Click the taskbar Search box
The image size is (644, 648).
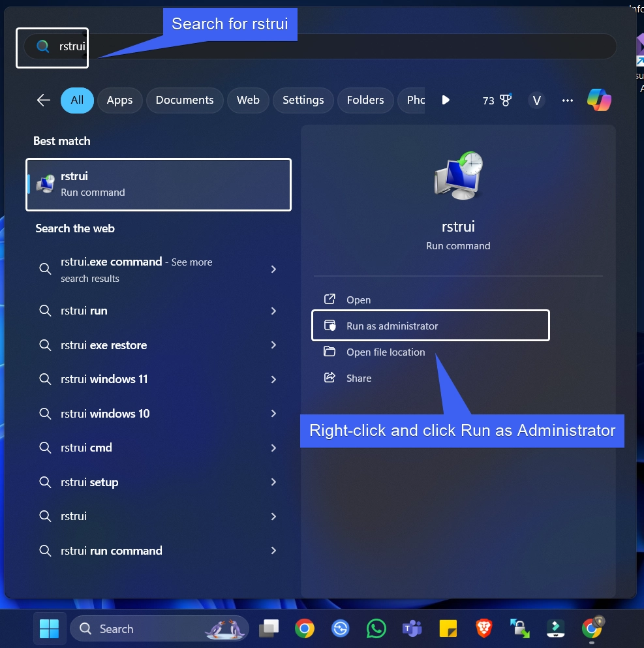point(159,628)
